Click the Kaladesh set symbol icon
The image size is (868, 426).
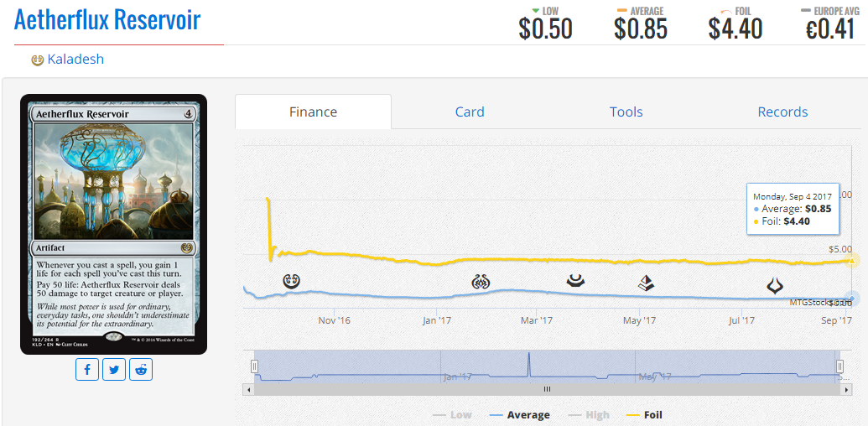[x=38, y=60]
